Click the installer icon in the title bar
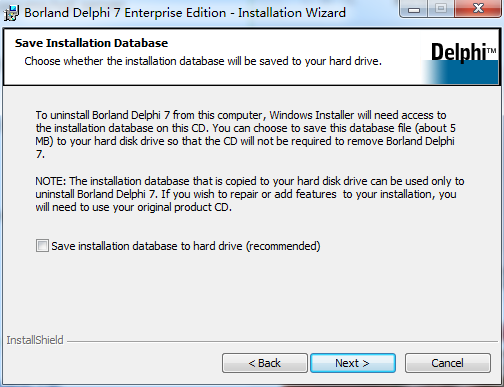 coord(12,13)
